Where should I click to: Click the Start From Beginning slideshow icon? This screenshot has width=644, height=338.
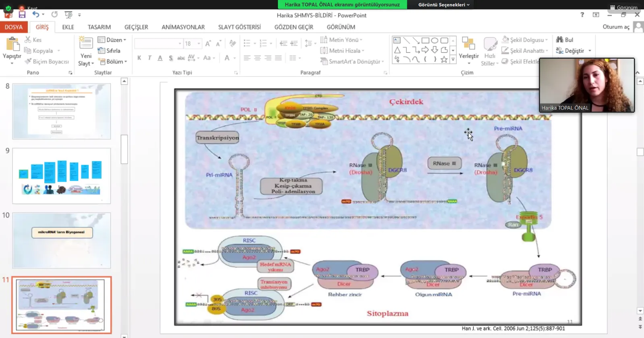point(68,15)
